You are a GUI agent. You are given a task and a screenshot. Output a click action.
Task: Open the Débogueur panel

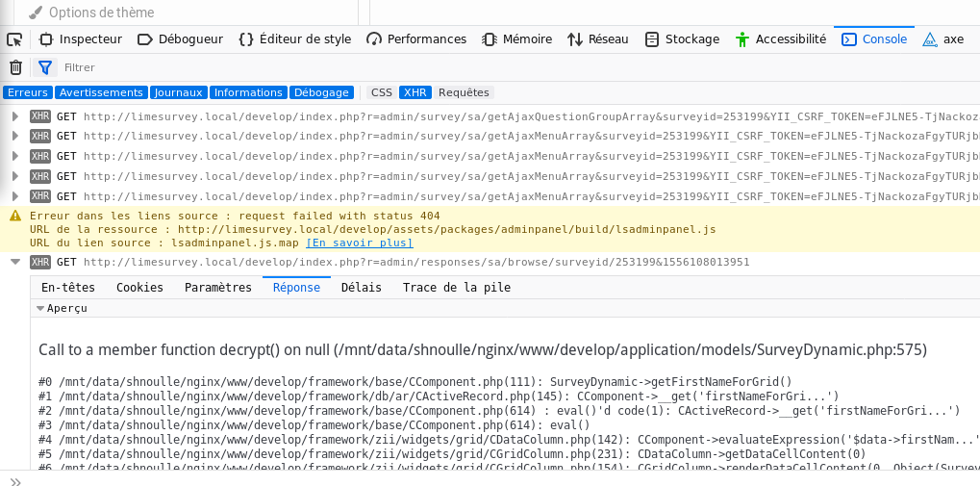(x=180, y=39)
